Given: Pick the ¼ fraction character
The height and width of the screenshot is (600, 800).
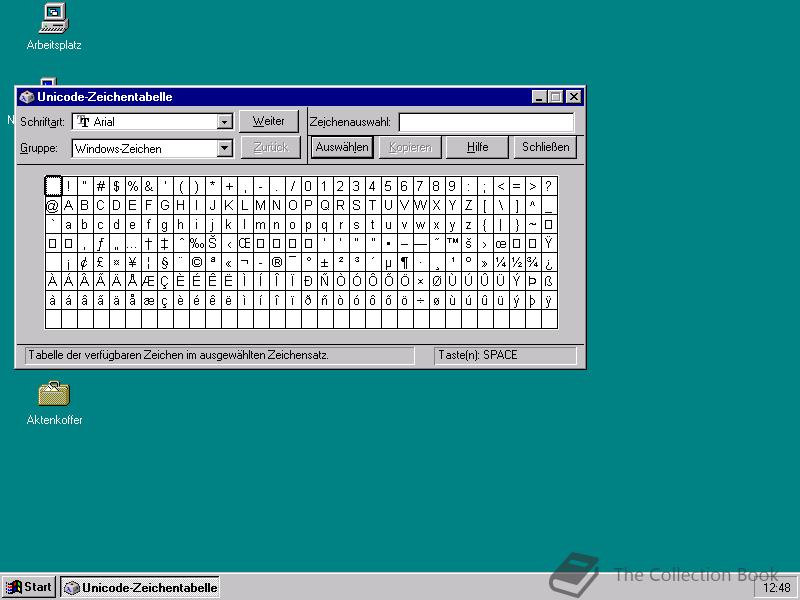Looking at the screenshot, I should point(501,263).
